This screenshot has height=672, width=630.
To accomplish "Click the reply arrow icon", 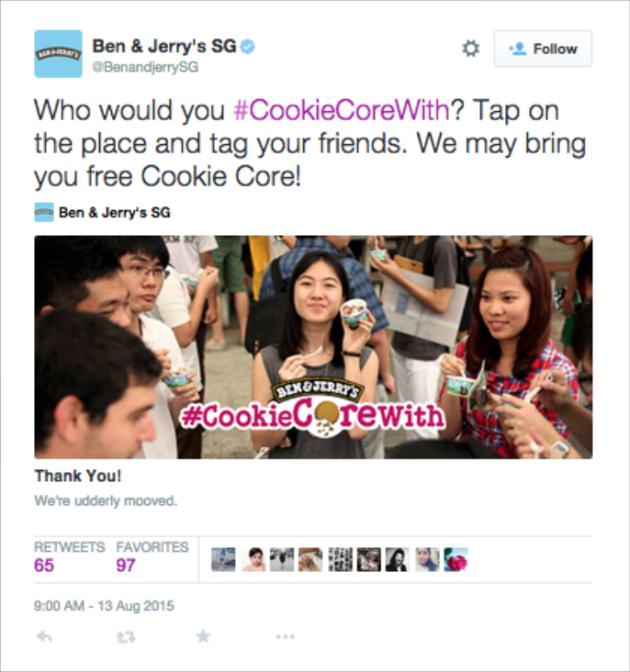I will (44, 636).
